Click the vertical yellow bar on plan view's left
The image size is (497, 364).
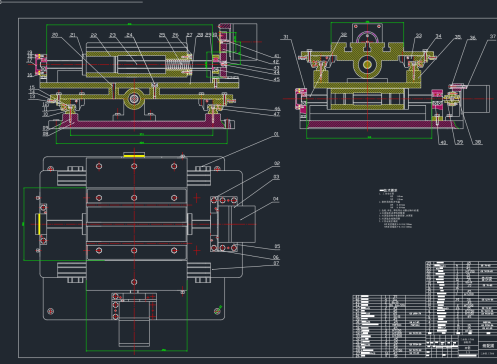[39, 224]
